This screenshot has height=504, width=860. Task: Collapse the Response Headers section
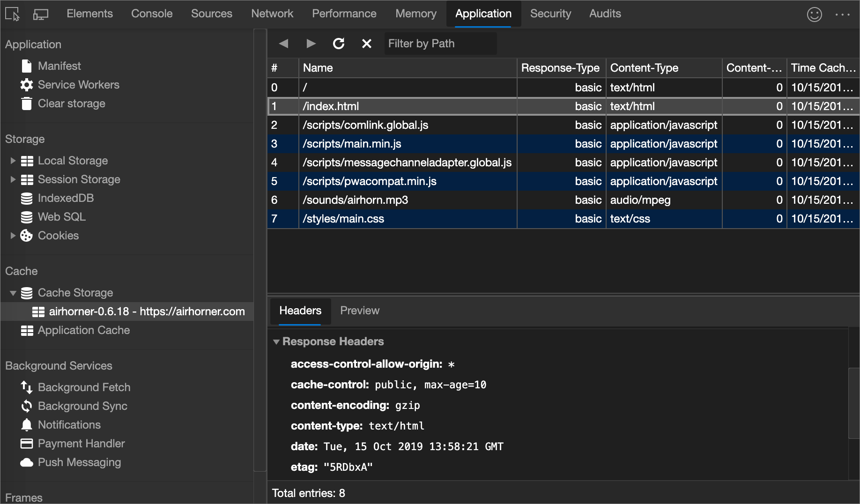coord(276,341)
